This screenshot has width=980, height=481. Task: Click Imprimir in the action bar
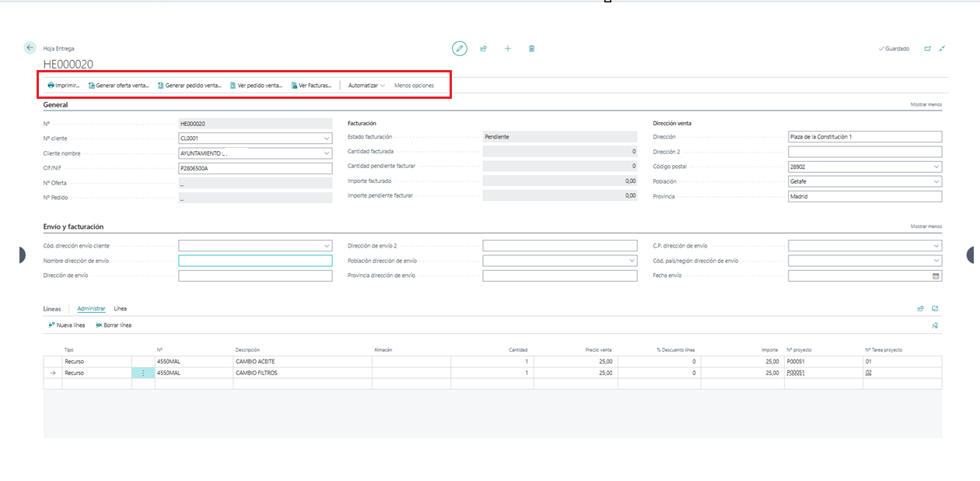coord(64,86)
